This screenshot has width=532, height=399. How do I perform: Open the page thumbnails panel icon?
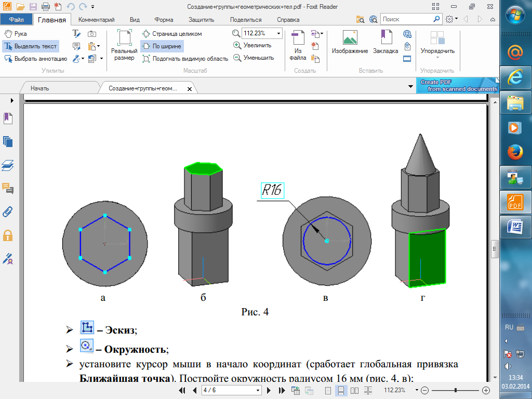click(x=8, y=141)
